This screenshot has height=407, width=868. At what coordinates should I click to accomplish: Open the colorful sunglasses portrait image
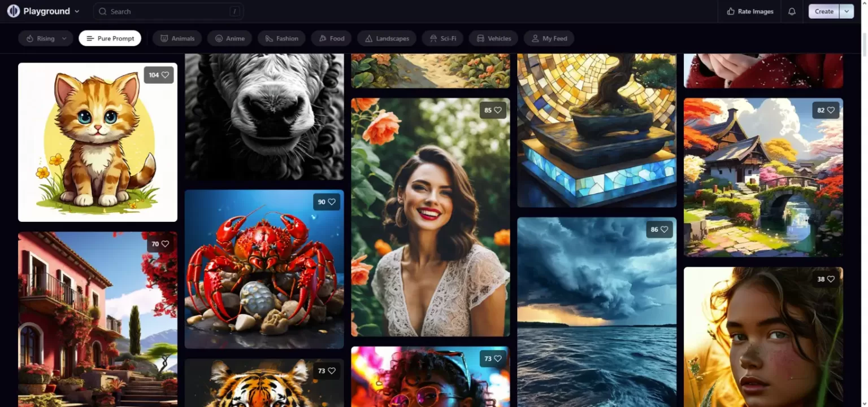click(431, 377)
